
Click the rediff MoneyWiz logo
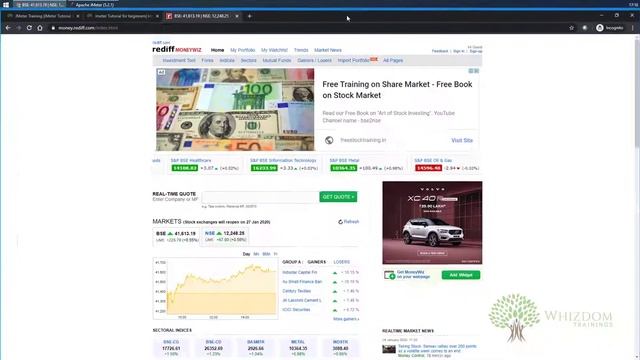[177, 49]
